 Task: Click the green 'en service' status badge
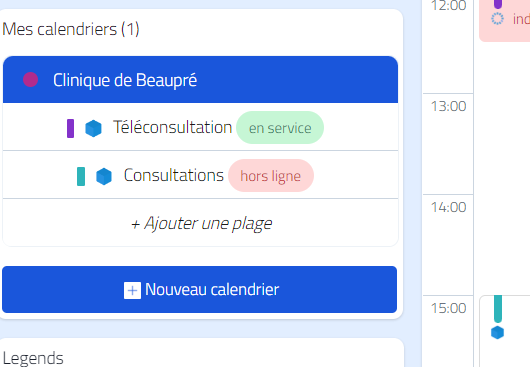280,128
